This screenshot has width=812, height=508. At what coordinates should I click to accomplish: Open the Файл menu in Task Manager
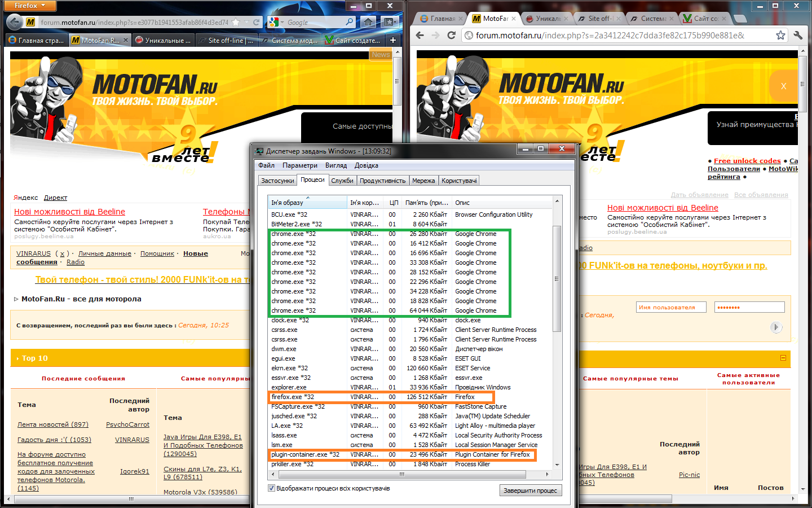click(x=266, y=165)
